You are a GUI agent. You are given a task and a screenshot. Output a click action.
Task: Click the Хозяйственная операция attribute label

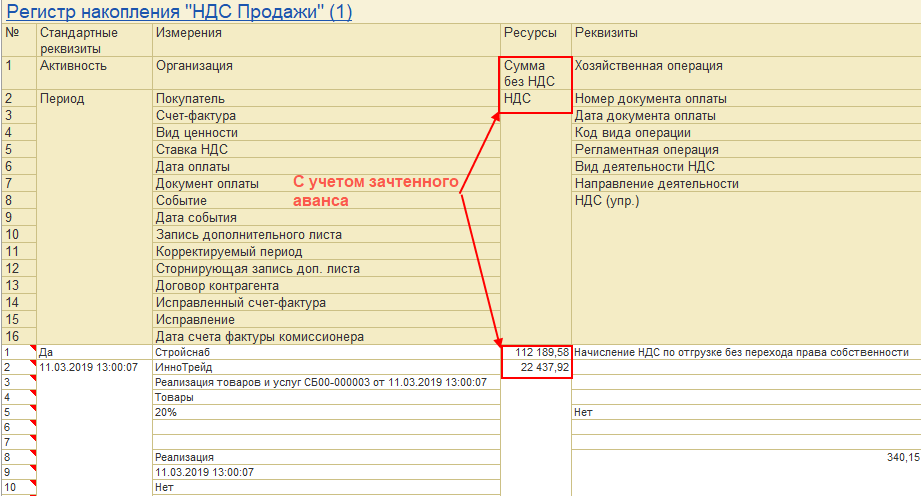(648, 66)
